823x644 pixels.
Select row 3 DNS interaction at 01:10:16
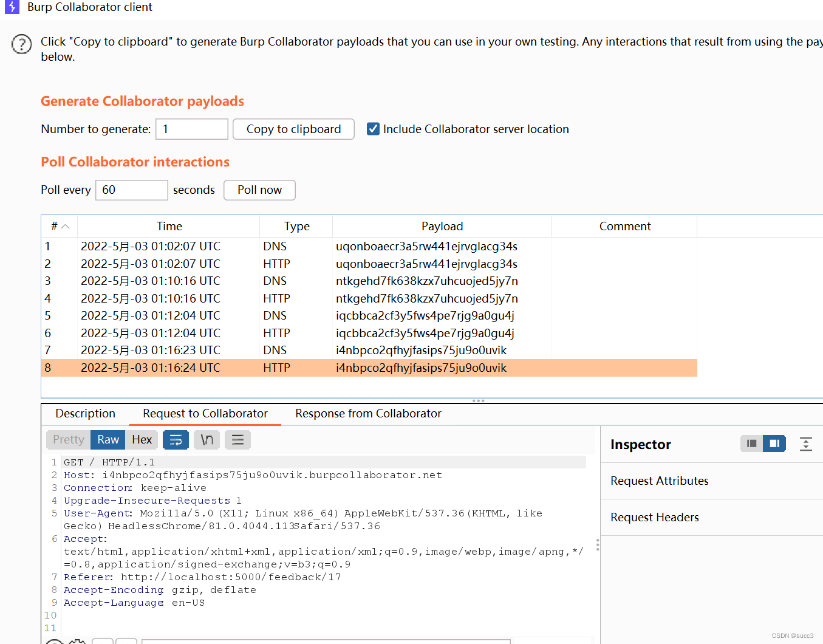[369, 281]
